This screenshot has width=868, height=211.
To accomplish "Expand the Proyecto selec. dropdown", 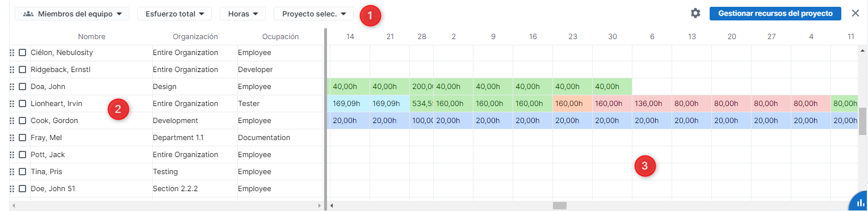I will pos(313,14).
